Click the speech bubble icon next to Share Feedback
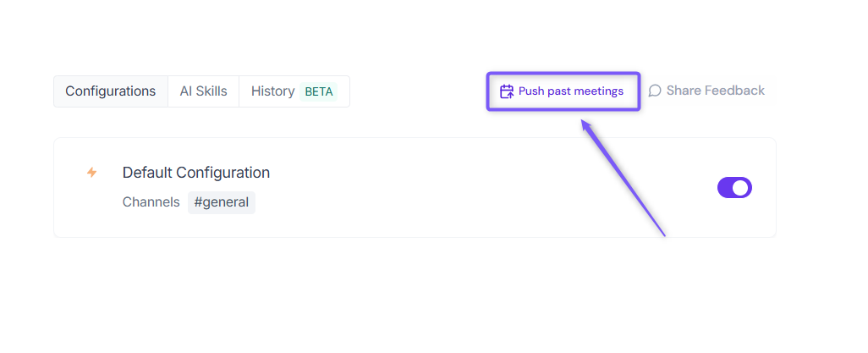This screenshot has width=868, height=353. pyautogui.click(x=655, y=91)
